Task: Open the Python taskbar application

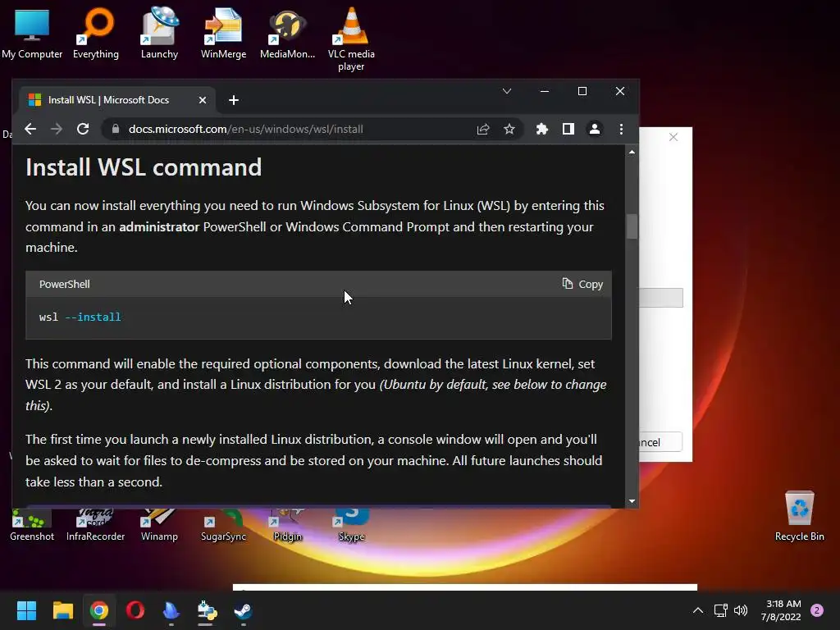Action: 207,610
